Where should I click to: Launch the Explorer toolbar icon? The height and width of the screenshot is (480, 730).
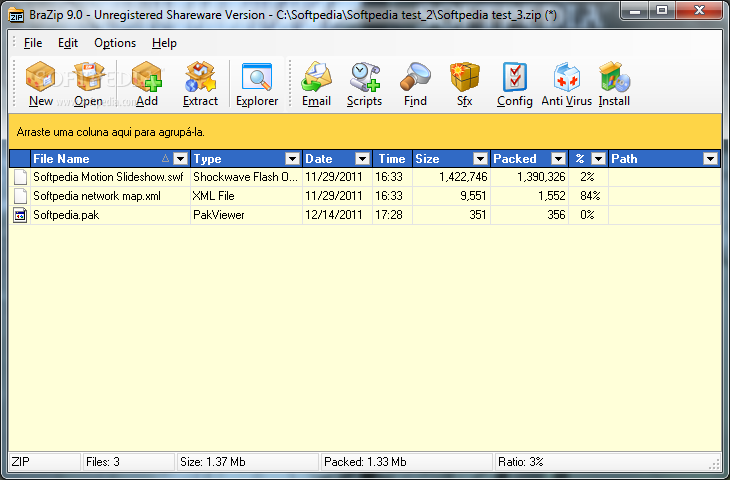tap(257, 84)
